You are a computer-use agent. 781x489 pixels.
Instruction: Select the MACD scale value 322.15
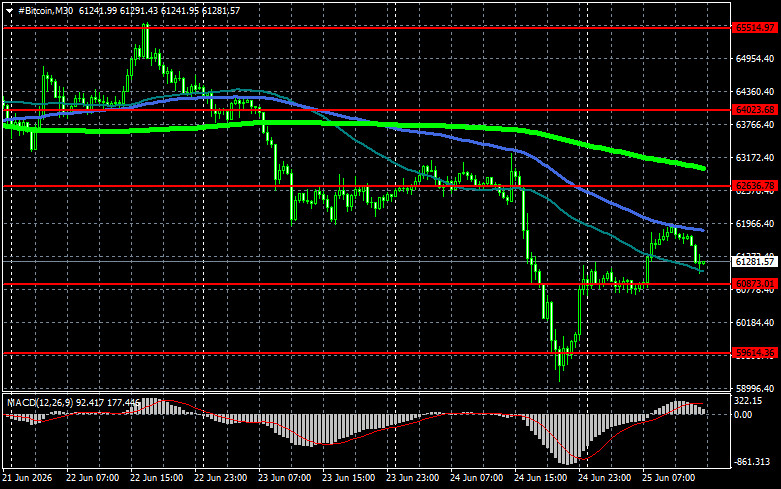[x=749, y=400]
